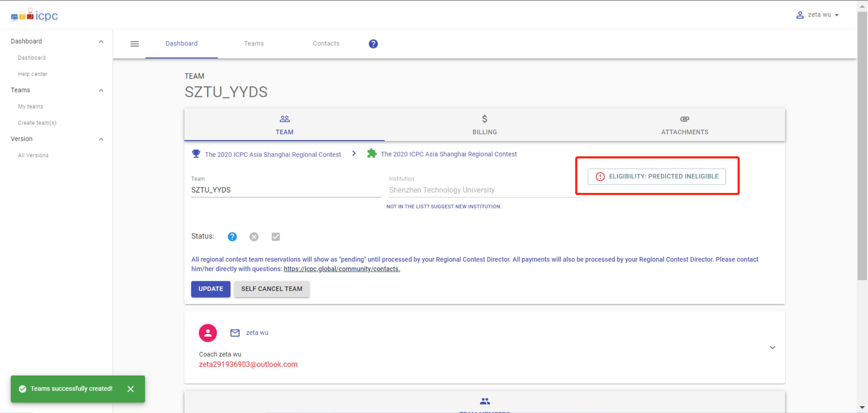Click the help question mark icon in top bar

coord(373,44)
